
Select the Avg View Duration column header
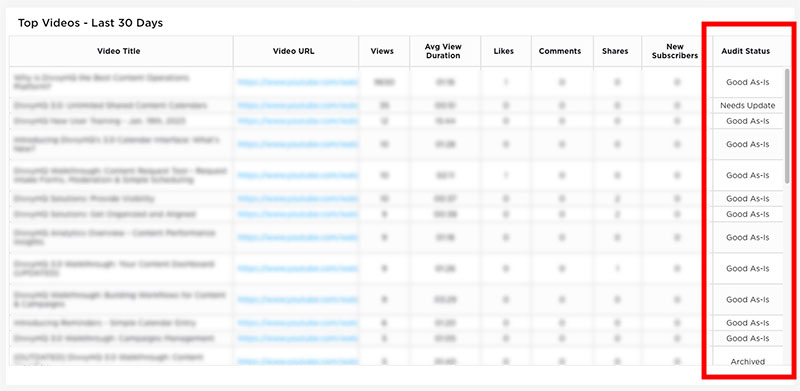pos(443,51)
